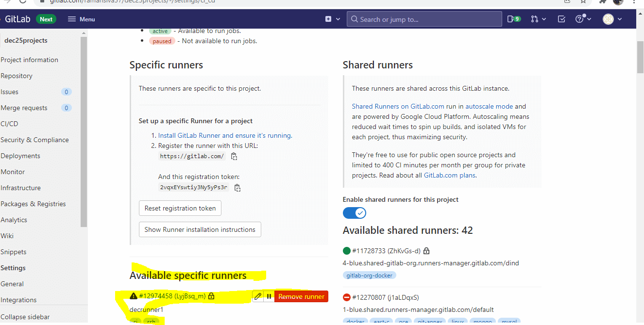Open sidebar Merge requests item
Image resolution: width=644 pixels, height=325 pixels.
coord(24,108)
